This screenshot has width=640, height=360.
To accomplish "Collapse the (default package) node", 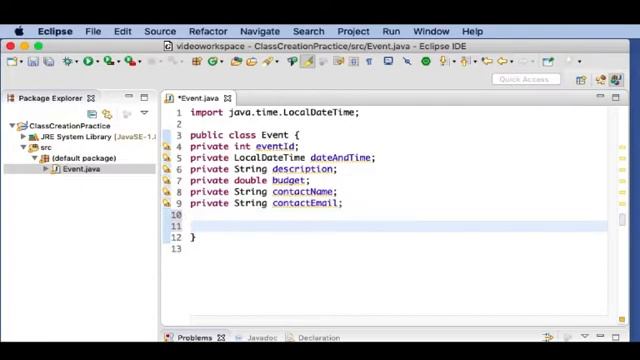I will point(35,158).
